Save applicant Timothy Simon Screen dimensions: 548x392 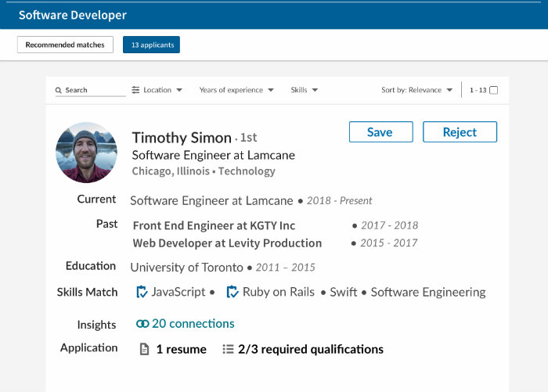tap(381, 132)
